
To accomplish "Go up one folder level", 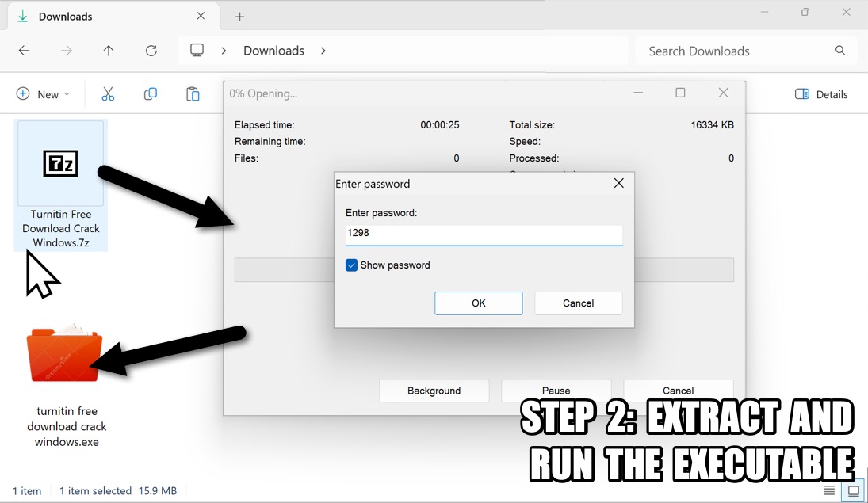I will [109, 51].
